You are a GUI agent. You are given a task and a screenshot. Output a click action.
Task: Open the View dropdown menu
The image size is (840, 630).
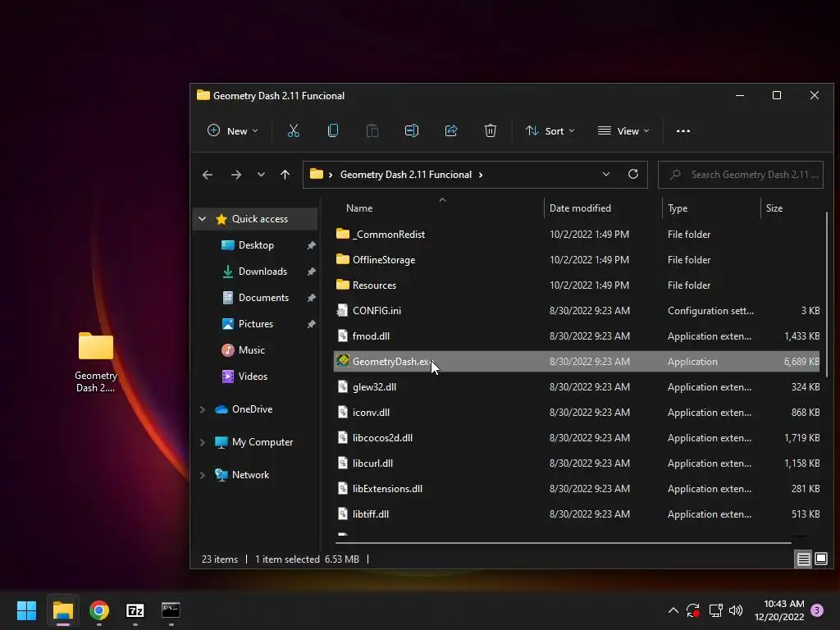[623, 130]
